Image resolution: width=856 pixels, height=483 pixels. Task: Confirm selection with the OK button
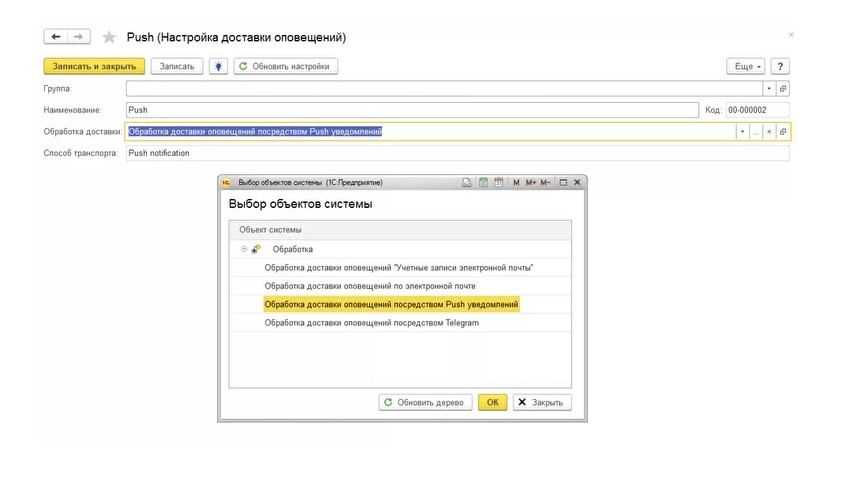pos(492,402)
